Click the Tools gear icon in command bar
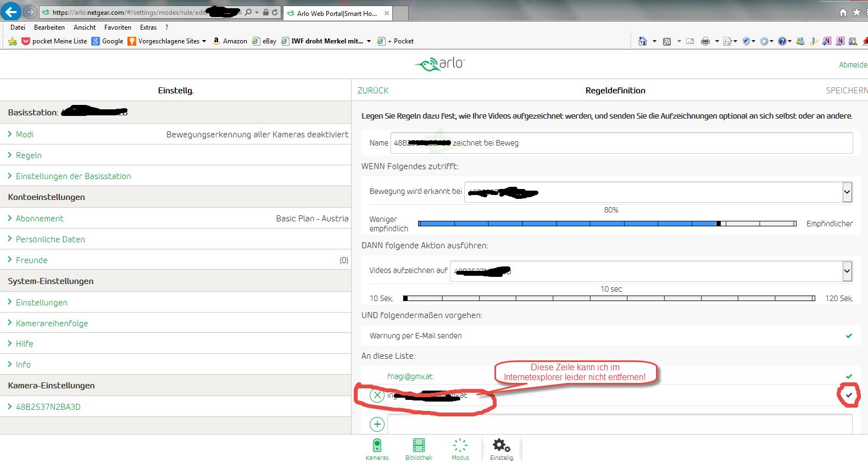The height and width of the screenshot is (462, 868). (764, 41)
